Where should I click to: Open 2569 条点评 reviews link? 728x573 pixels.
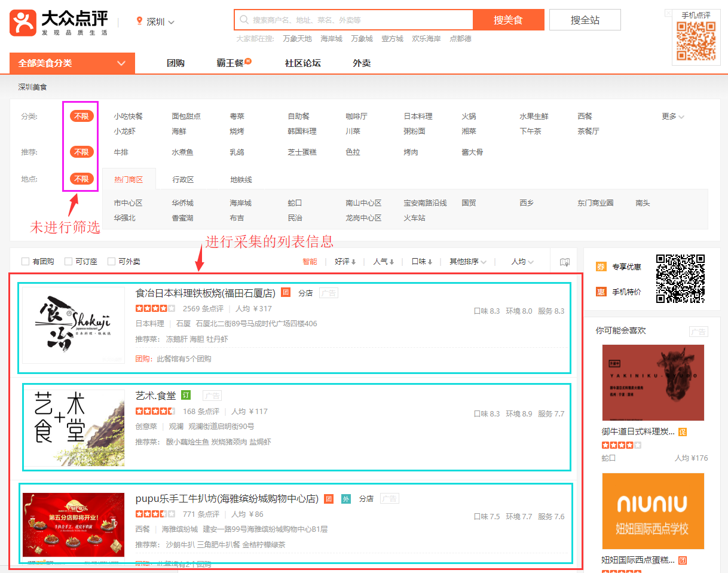click(203, 309)
